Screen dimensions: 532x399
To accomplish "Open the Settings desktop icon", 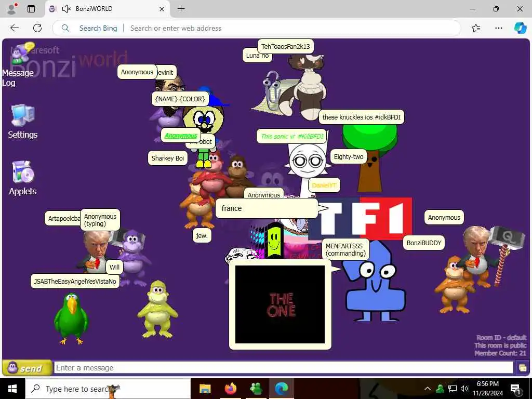I will tap(23, 121).
